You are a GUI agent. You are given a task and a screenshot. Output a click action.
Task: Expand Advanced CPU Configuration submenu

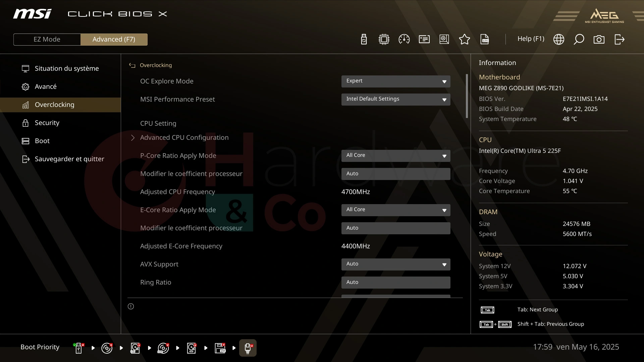tap(184, 137)
